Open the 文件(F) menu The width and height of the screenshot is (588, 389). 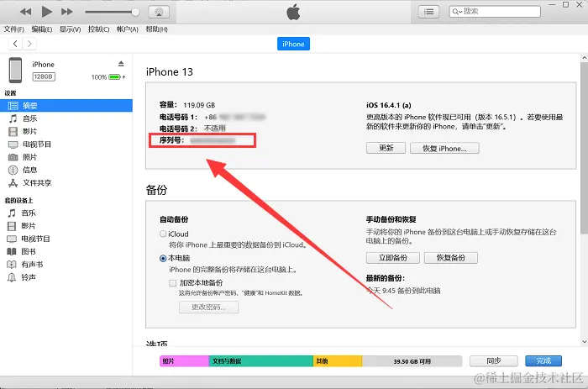click(x=14, y=29)
